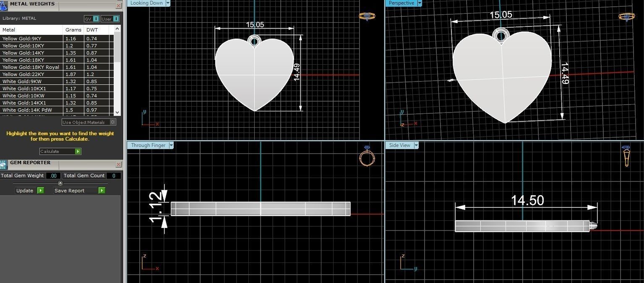Image resolution: width=644 pixels, height=283 pixels.
Task: Select White Gold:14KX1 row
Action: 57,103
